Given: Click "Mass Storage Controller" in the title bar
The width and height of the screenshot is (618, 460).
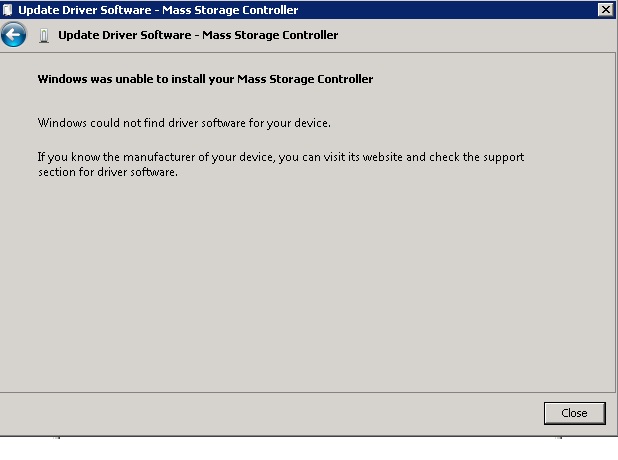Looking at the screenshot, I should click(x=230, y=10).
